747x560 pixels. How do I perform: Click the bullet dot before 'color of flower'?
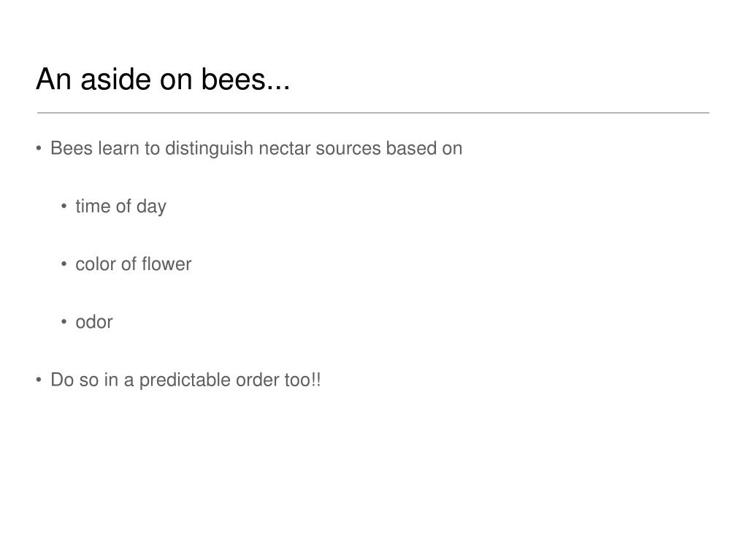64,264
